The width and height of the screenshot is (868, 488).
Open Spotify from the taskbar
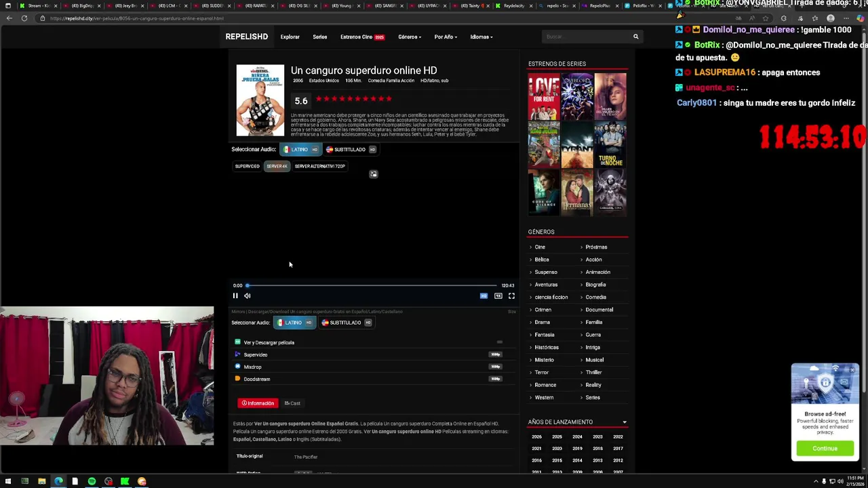(x=92, y=481)
